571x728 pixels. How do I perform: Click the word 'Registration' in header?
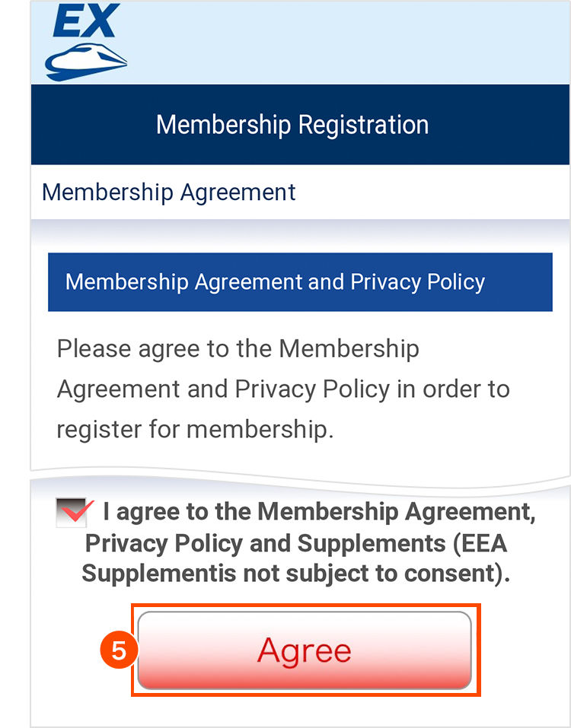(x=363, y=125)
